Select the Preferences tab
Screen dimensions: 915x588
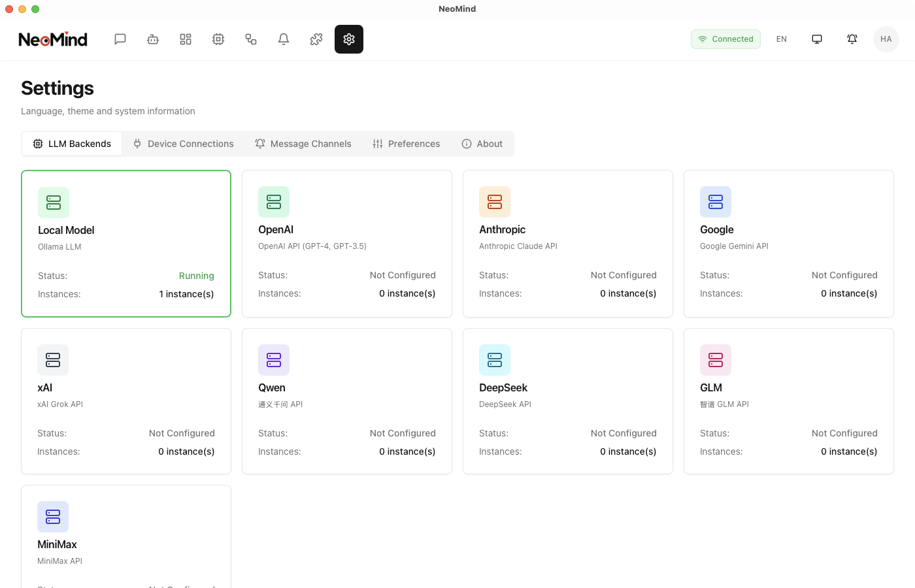pos(407,144)
